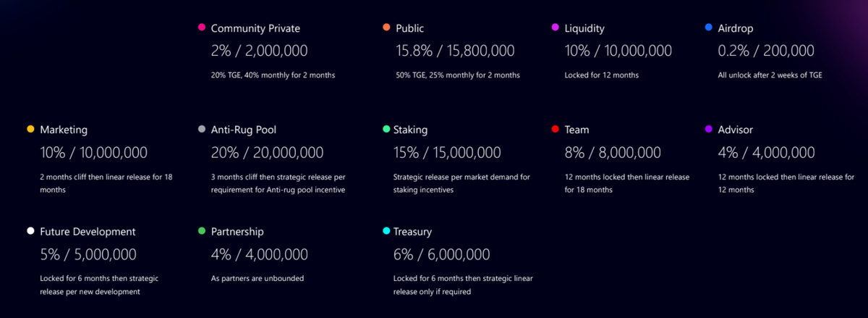Click the pink dot beside Community Private
868x318 pixels.
(x=202, y=28)
